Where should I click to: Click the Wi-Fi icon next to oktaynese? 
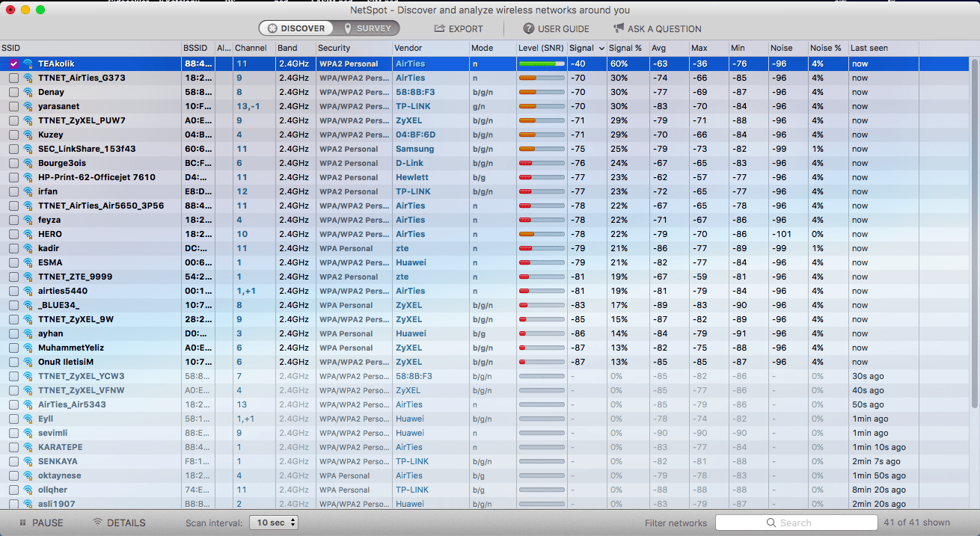coord(28,475)
